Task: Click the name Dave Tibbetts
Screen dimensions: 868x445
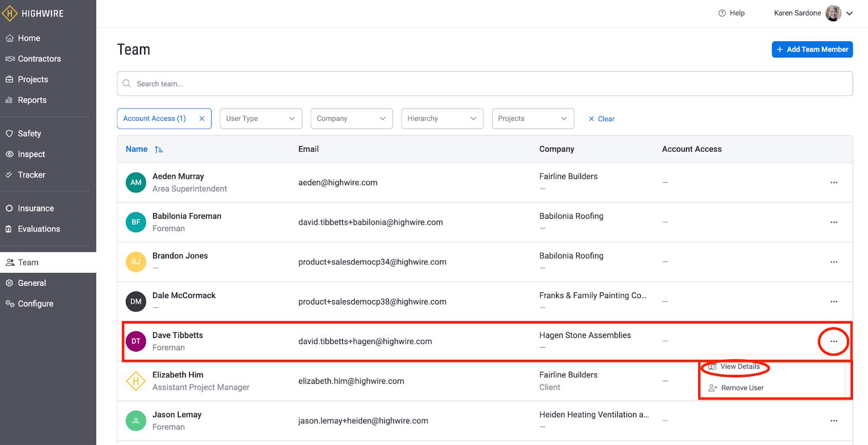Action: [x=177, y=335]
